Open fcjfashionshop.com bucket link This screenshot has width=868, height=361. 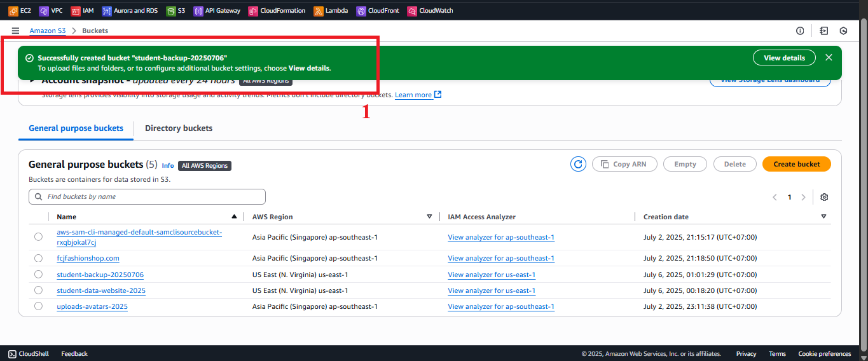pyautogui.click(x=88, y=258)
